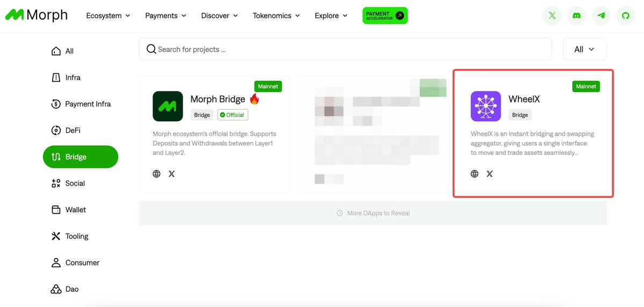This screenshot has width=644, height=307.
Task: Open the Discord link in the header
Action: click(x=577, y=16)
